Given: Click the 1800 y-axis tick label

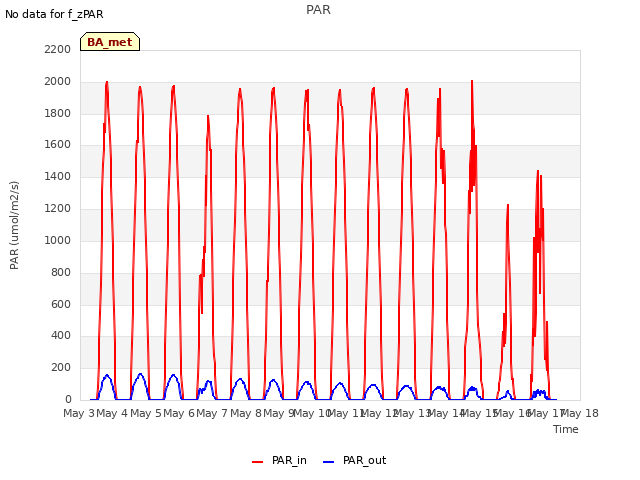Looking at the screenshot, I should (58, 113).
